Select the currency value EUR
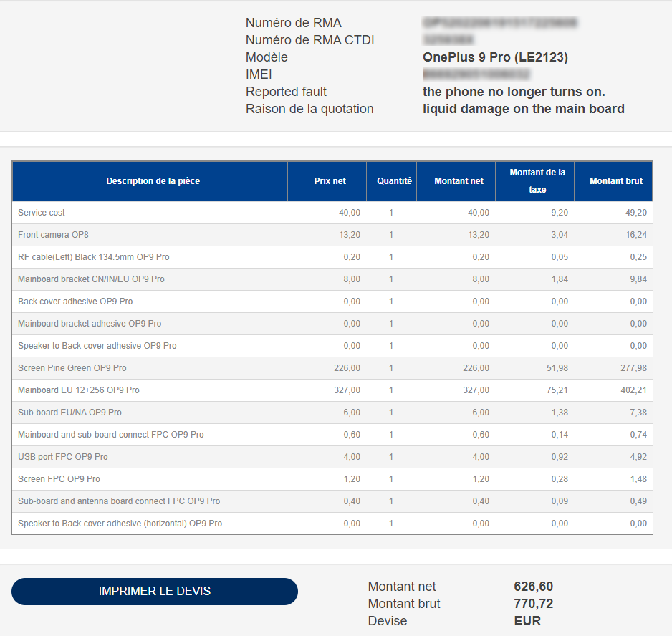672x636 pixels. [527, 621]
